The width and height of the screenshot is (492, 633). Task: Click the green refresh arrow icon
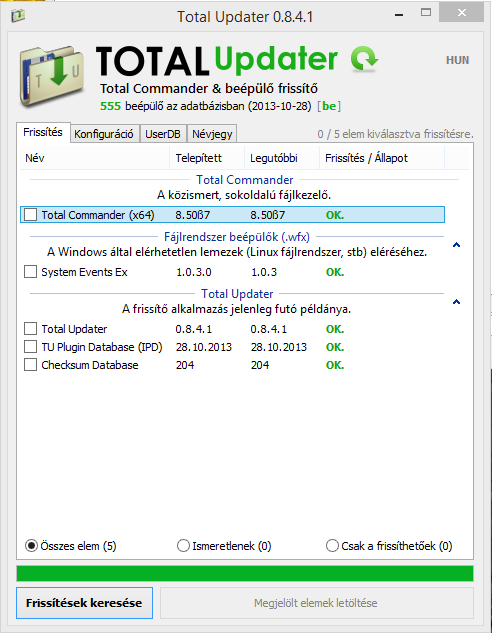click(364, 59)
